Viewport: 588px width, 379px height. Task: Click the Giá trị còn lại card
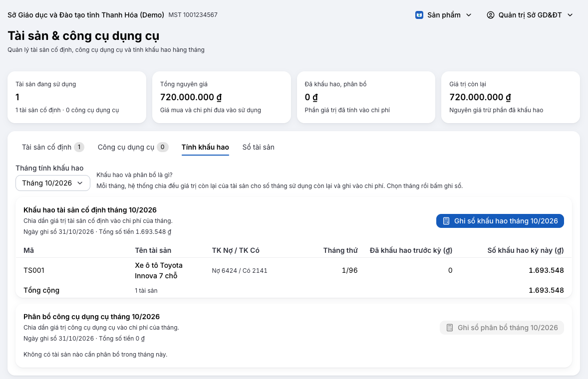click(511, 97)
